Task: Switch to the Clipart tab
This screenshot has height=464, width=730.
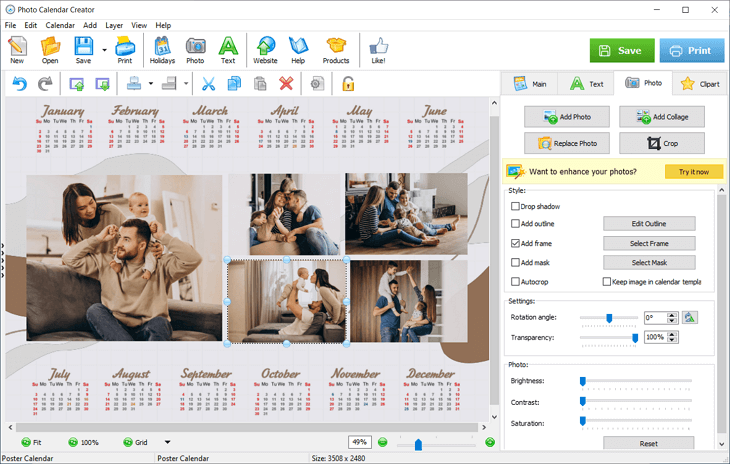Action: click(x=698, y=84)
